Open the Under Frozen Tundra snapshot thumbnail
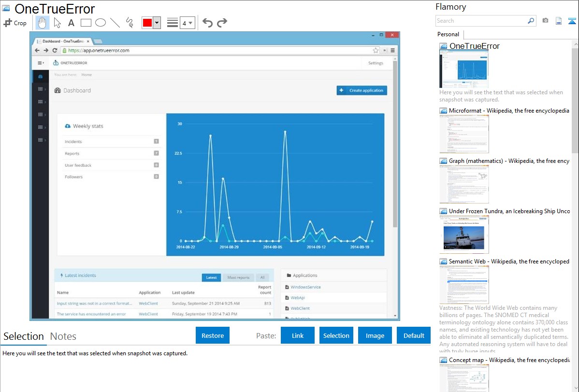 (464, 234)
